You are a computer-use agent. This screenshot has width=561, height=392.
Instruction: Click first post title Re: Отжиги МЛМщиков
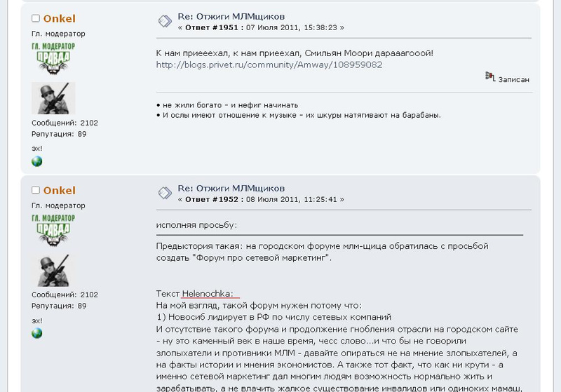231,16
